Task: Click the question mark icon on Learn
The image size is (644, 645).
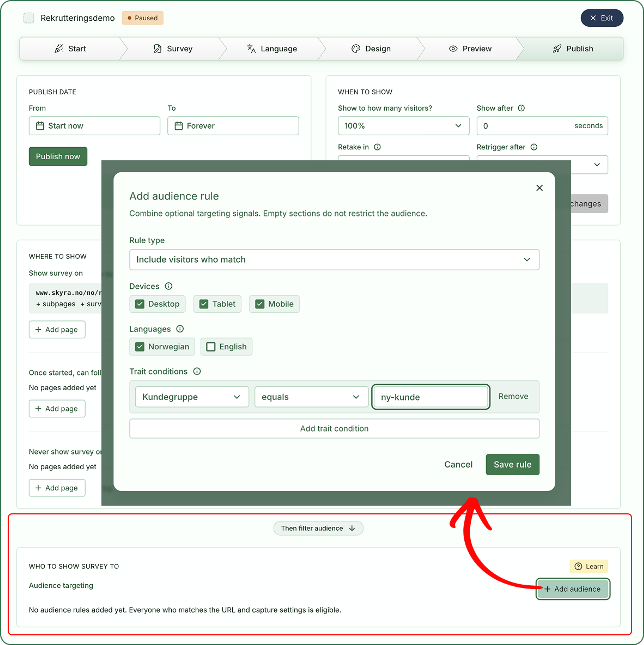Action: pyautogui.click(x=578, y=566)
